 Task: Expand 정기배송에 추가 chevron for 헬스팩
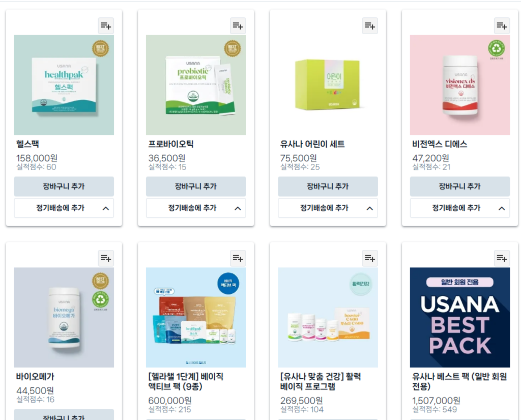click(106, 209)
